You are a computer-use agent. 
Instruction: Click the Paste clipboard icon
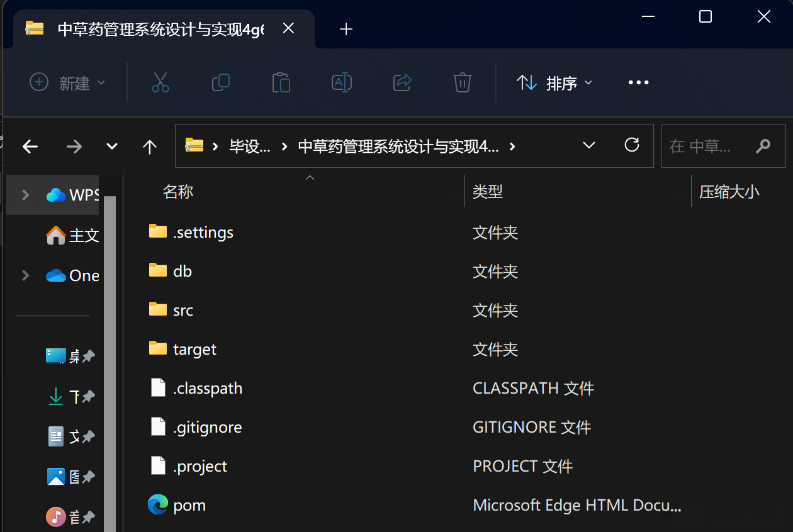[x=281, y=82]
